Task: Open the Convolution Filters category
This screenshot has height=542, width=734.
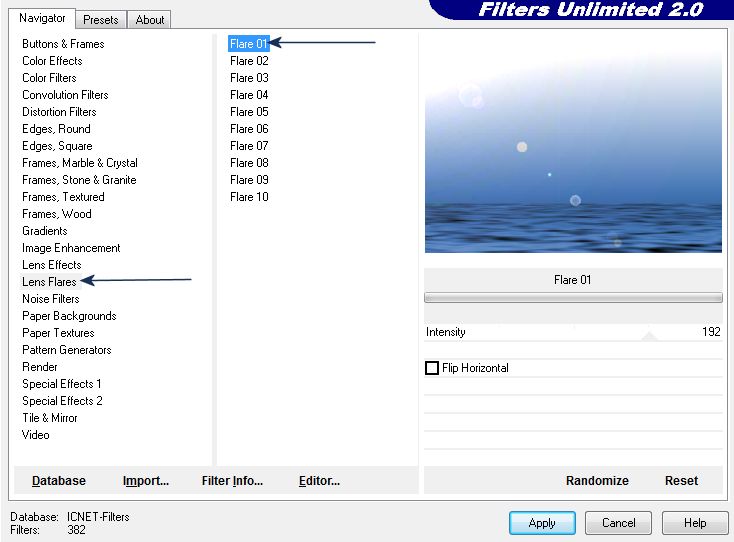Action: [x=65, y=95]
